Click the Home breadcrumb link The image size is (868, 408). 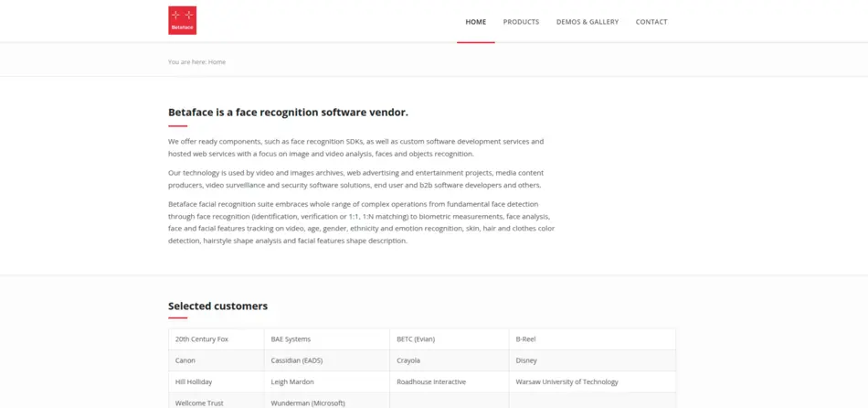217,62
